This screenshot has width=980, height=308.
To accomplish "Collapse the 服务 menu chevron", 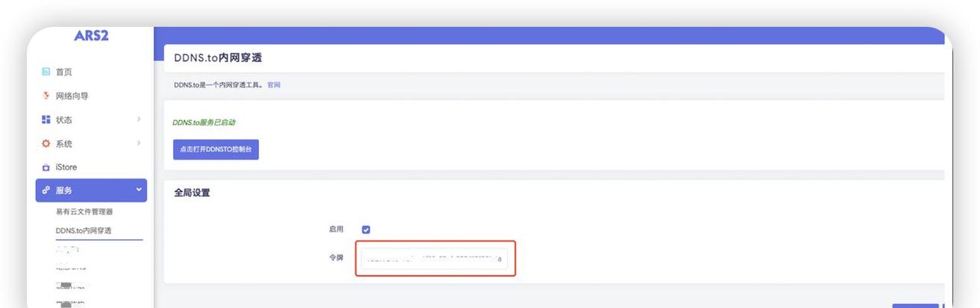I will [x=139, y=190].
